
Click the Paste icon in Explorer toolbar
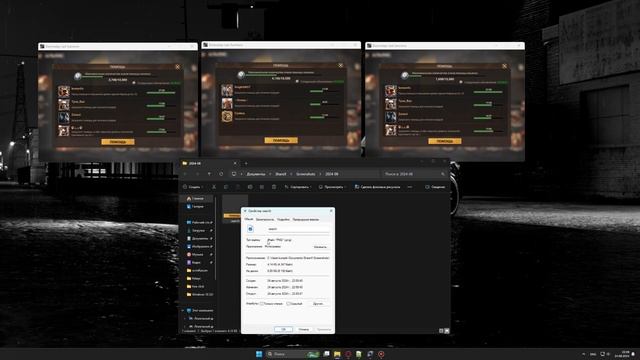[x=238, y=187]
